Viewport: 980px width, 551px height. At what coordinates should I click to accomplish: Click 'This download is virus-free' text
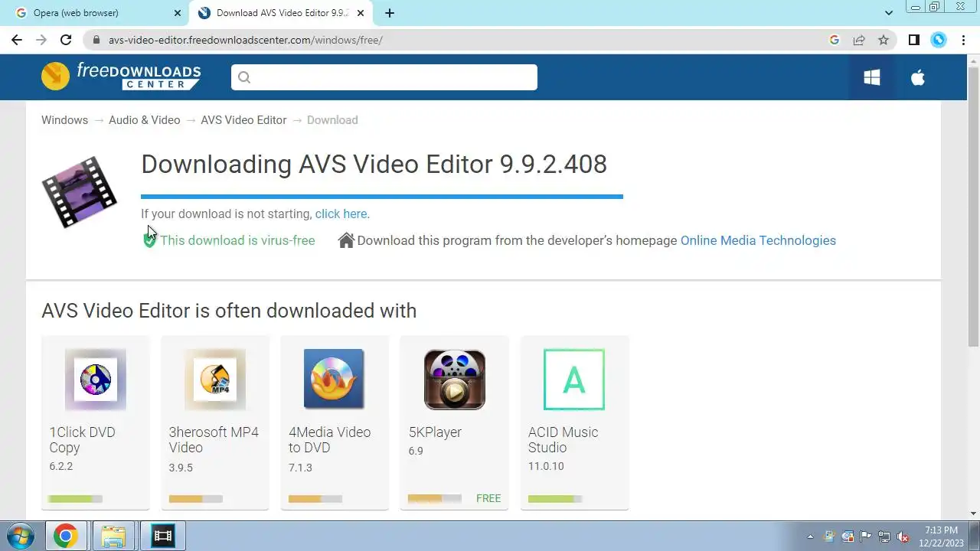coord(237,240)
